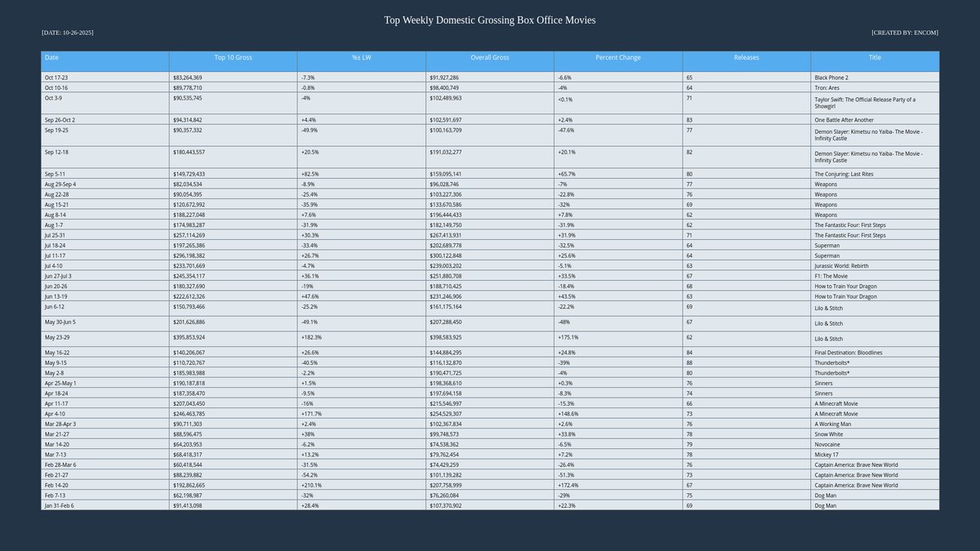
Task: Select the $180,443,557 Top 10 Gross cell
Action: (x=234, y=158)
